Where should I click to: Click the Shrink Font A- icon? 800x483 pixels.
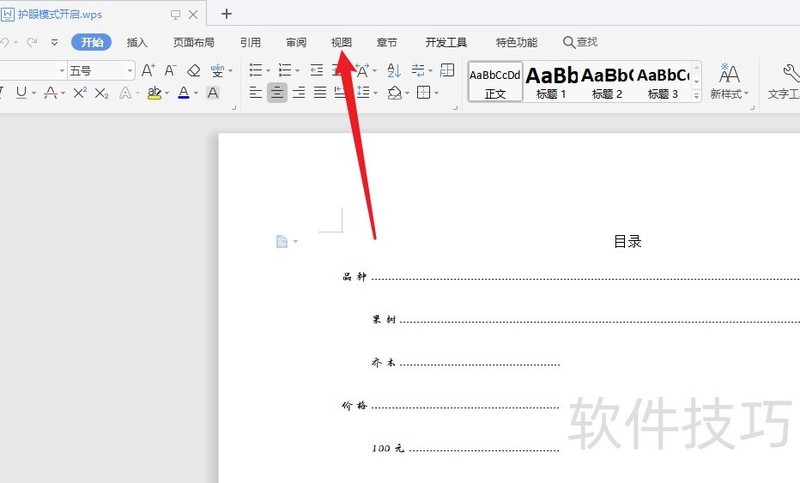pyautogui.click(x=170, y=70)
